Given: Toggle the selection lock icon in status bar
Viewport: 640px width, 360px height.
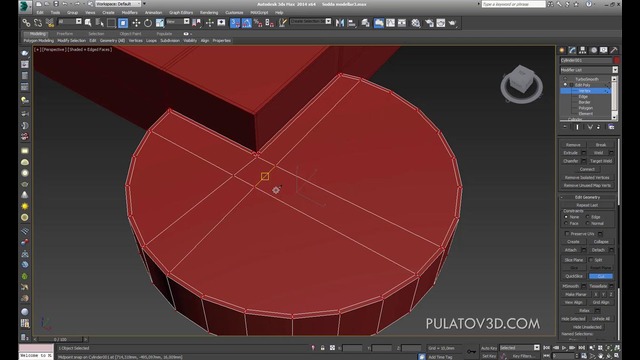Looking at the screenshot, I should [322, 348].
